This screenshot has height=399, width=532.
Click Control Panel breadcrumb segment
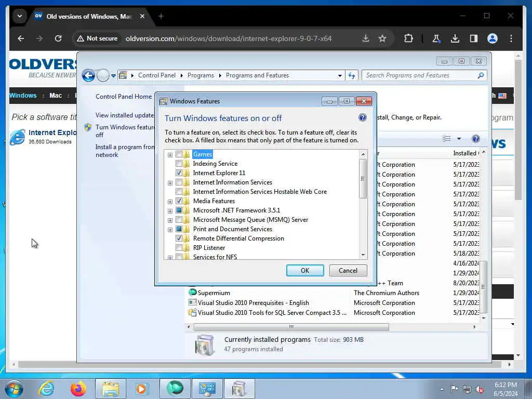click(157, 75)
